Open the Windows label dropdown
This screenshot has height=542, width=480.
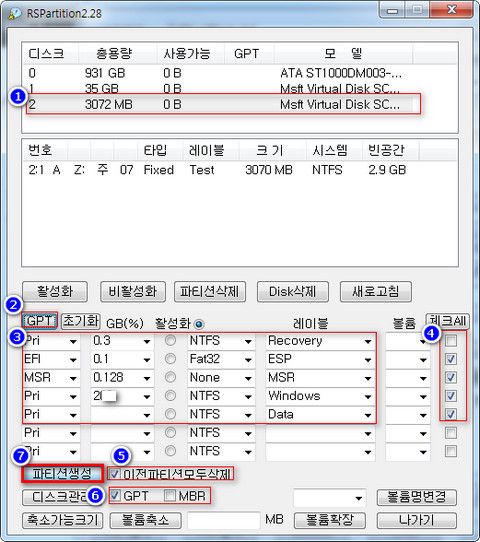tap(368, 396)
